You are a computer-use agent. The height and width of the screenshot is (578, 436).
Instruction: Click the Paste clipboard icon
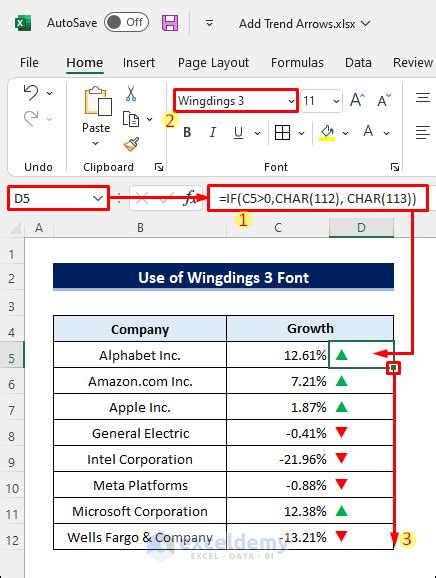click(x=97, y=101)
